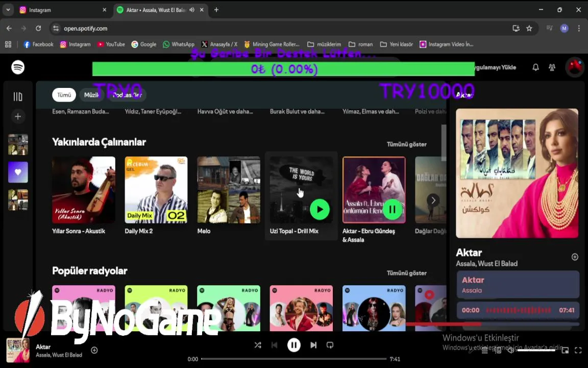Open the Aktar title in side panel

[x=469, y=252]
